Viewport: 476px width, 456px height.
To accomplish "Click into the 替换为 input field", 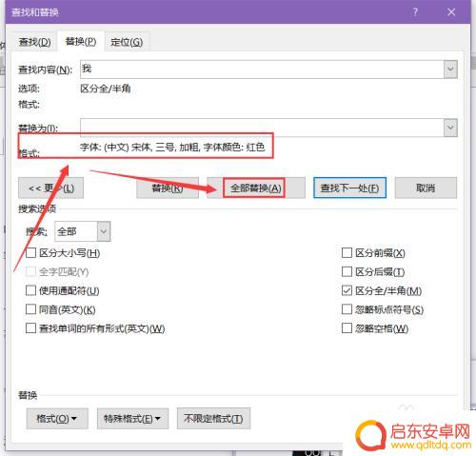I will [x=262, y=128].
